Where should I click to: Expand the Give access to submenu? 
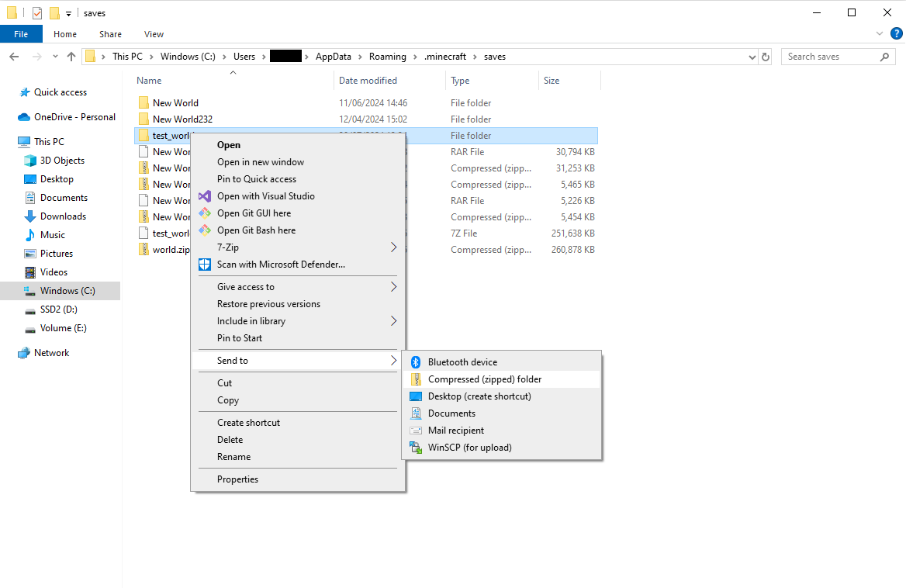[393, 287]
